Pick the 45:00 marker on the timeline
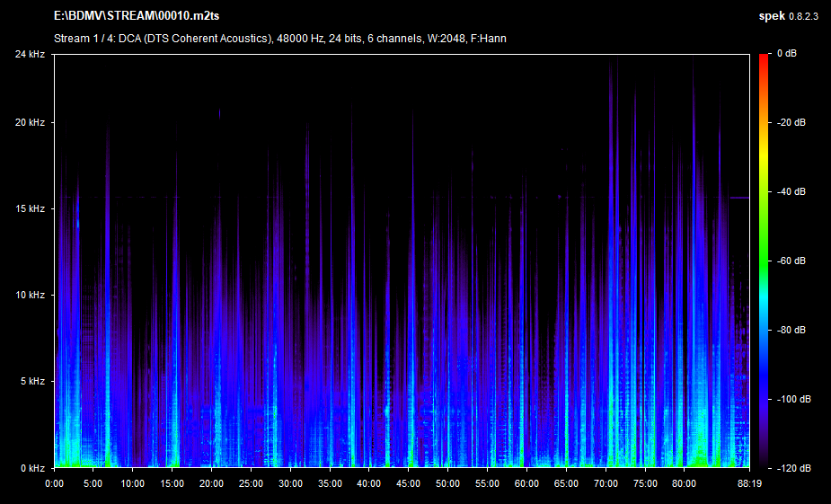The image size is (831, 504). (x=408, y=482)
